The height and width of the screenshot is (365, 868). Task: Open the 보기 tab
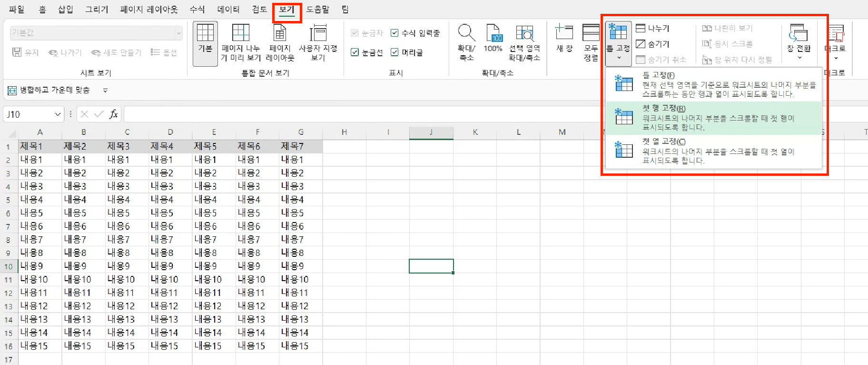click(x=287, y=10)
